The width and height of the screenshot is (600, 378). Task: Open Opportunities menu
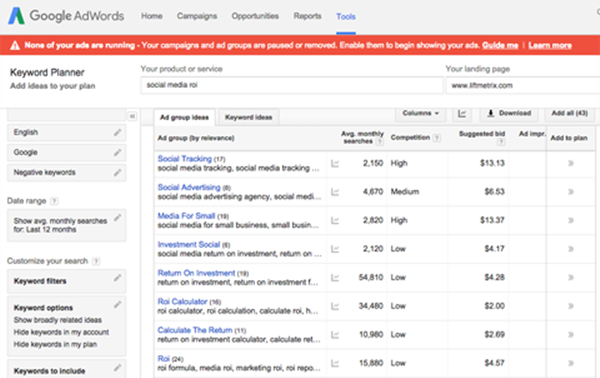(x=255, y=16)
